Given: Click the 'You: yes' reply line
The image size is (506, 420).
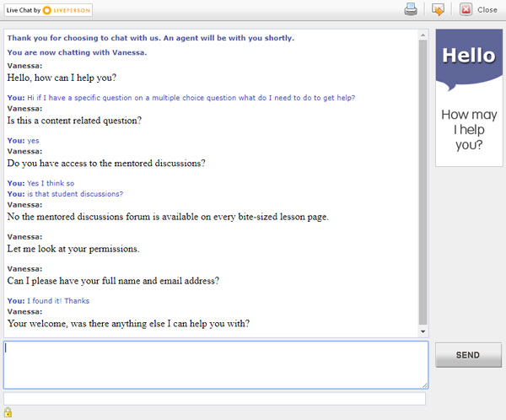Looking at the screenshot, I should 24,141.
